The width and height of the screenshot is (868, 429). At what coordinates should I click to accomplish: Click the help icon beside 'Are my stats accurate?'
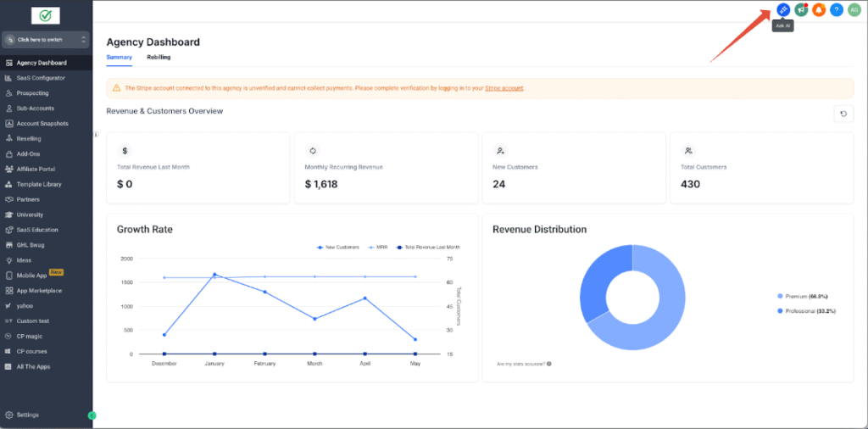point(549,364)
